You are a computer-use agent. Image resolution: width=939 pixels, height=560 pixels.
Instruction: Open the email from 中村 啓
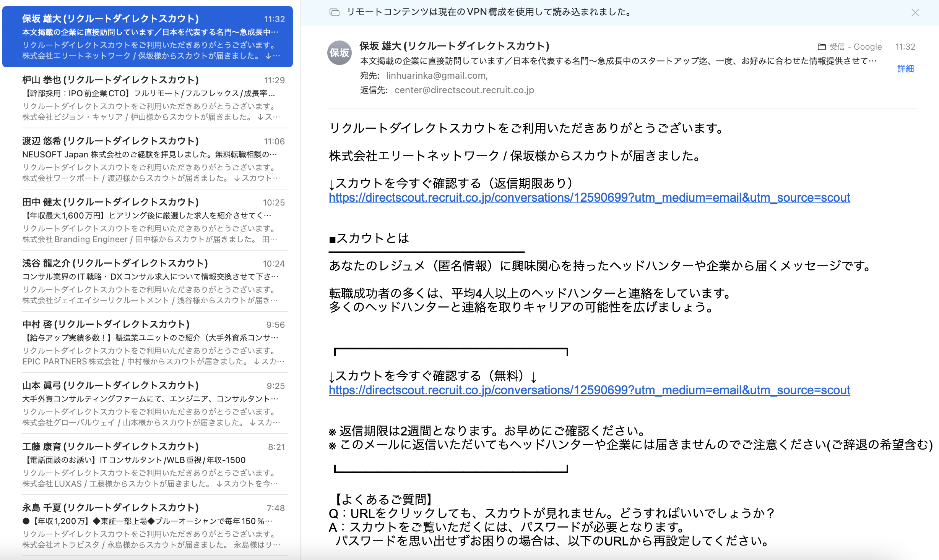pos(148,342)
